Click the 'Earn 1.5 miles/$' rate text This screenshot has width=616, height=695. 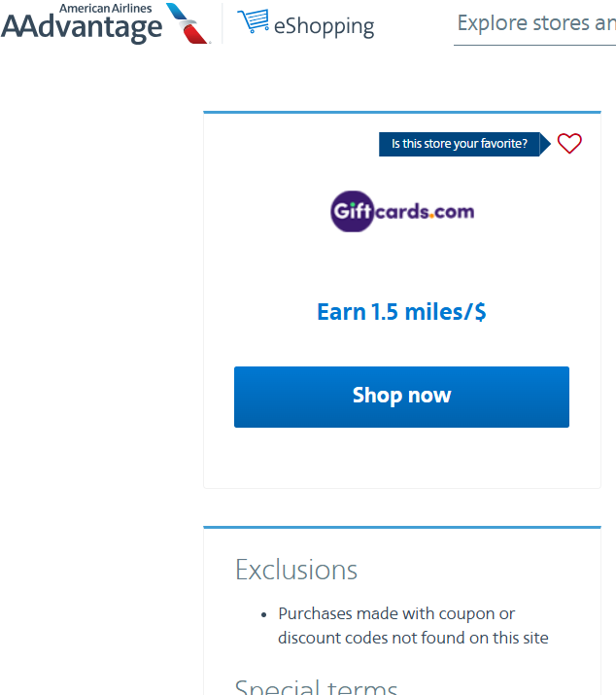coord(401,312)
